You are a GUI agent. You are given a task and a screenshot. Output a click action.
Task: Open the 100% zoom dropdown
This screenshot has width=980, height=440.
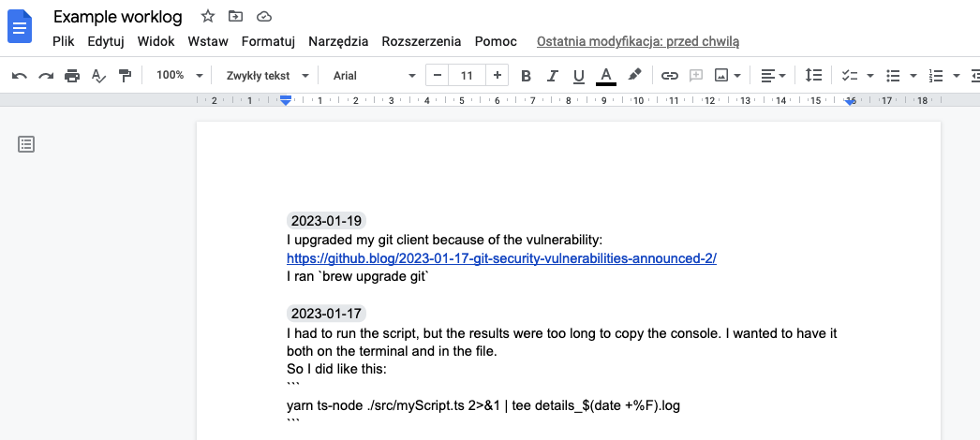tap(179, 76)
